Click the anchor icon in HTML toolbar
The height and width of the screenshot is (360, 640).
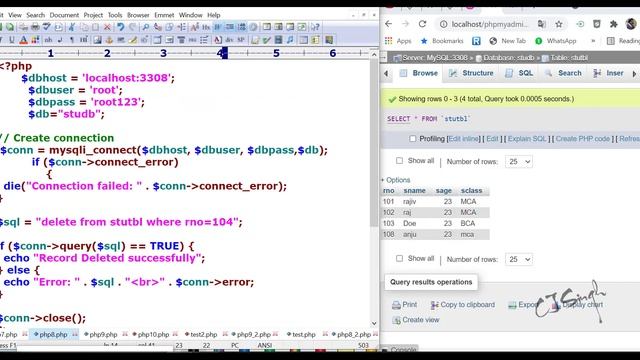point(109,40)
